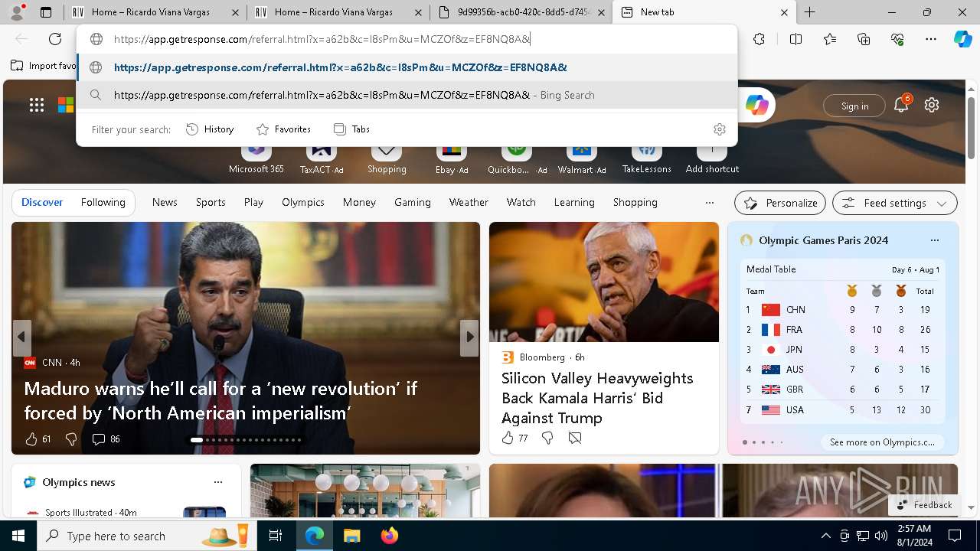The height and width of the screenshot is (551, 980).
Task: Open the Shopping feed category
Action: pos(635,202)
